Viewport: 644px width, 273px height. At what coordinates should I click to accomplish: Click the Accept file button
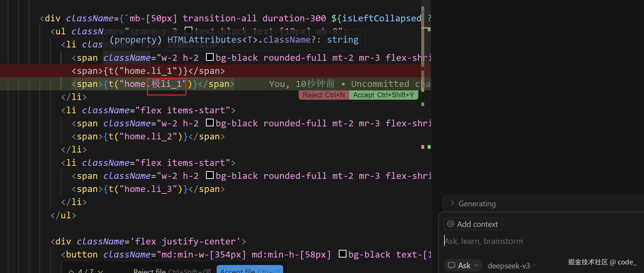click(x=250, y=270)
